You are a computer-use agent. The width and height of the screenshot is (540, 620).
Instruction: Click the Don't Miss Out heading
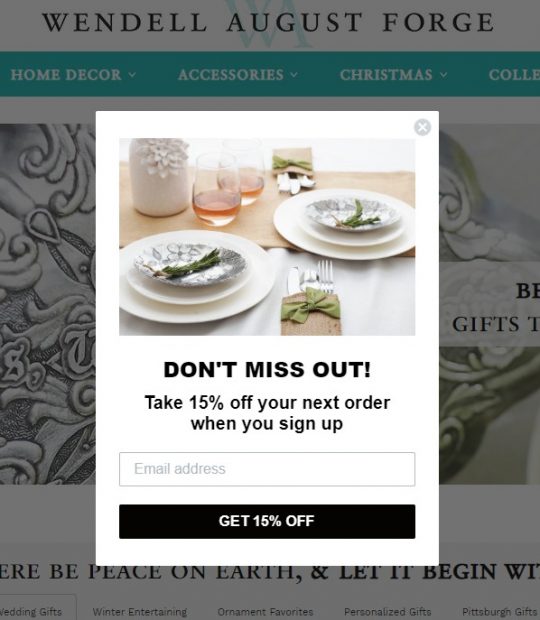(267, 370)
